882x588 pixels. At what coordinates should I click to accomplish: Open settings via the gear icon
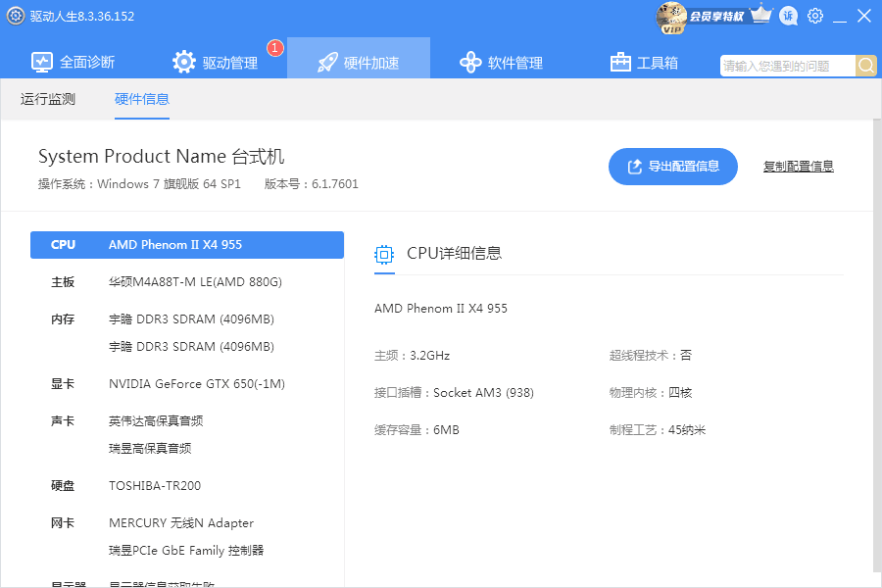pyautogui.click(x=815, y=17)
